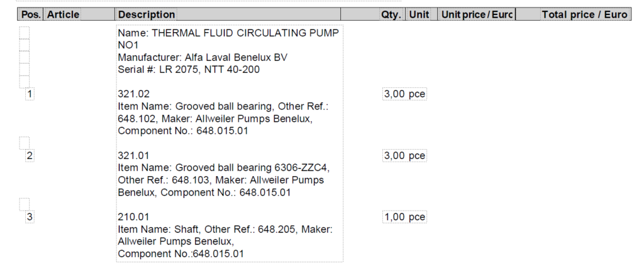Click article number 321.02 text
The image size is (644, 276).
133,94
